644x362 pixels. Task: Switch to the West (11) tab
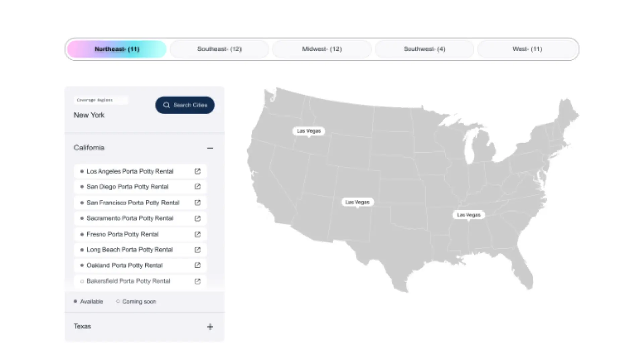[527, 49]
